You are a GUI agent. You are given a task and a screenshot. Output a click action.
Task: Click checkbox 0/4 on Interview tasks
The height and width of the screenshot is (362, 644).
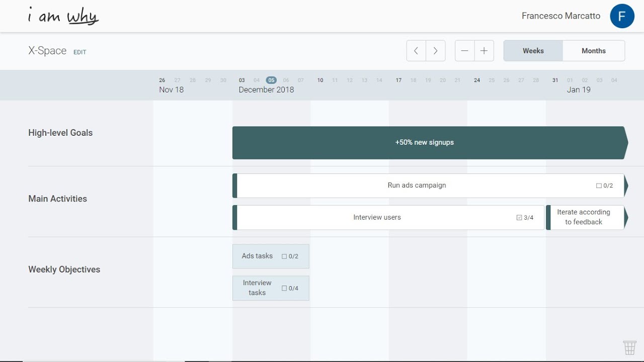coord(284,289)
